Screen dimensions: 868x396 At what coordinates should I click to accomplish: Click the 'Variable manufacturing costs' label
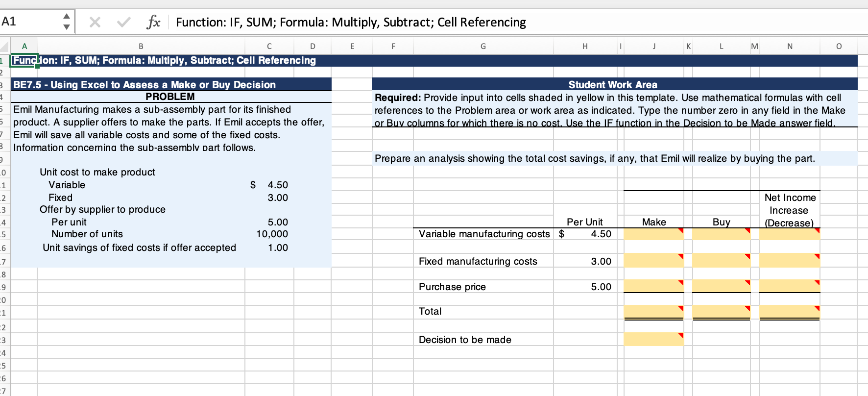484,234
